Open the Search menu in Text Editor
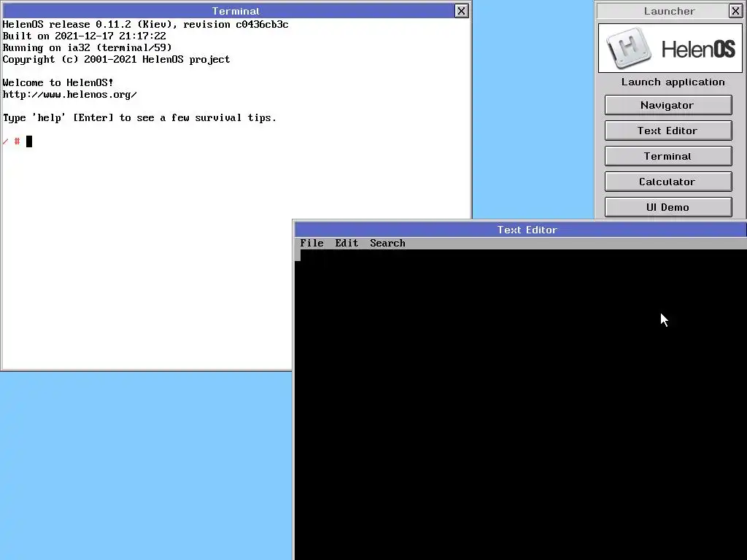Image resolution: width=747 pixels, height=560 pixels. [x=387, y=244]
